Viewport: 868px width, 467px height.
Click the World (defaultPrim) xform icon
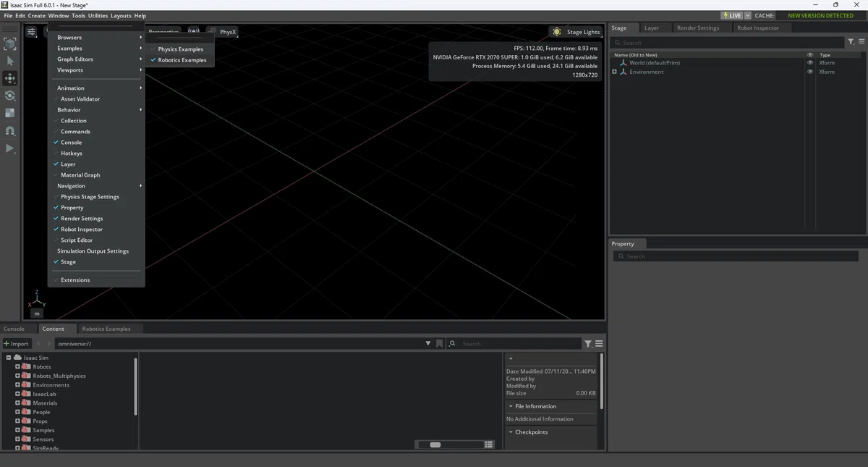tap(624, 63)
